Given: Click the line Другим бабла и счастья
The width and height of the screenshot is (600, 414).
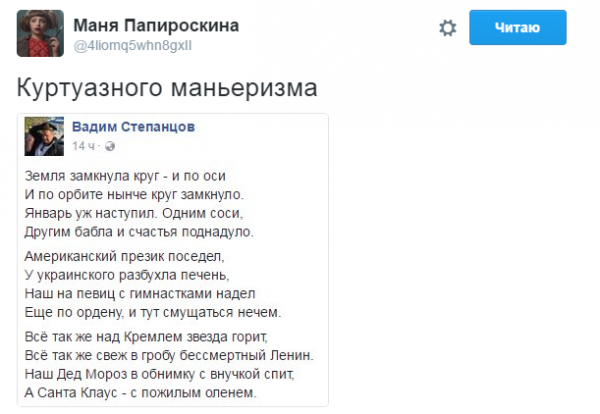Looking at the screenshot, I should (x=139, y=232).
